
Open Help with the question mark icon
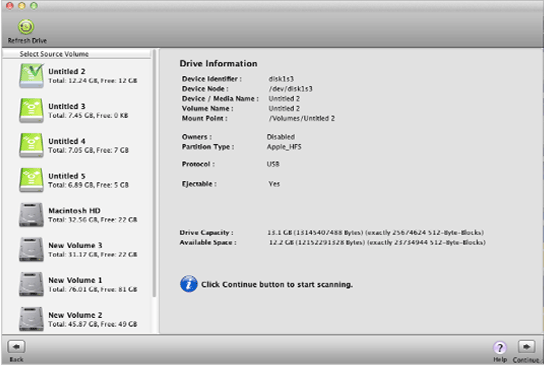click(x=500, y=347)
